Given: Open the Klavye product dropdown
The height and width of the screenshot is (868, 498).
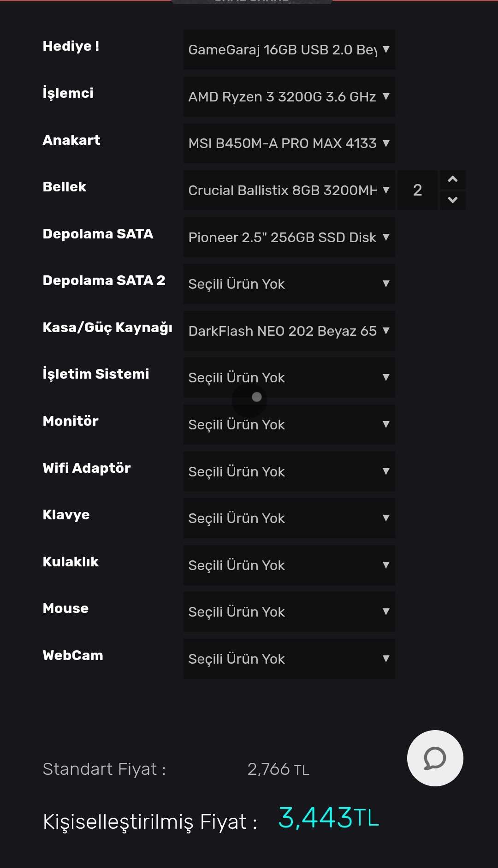Looking at the screenshot, I should point(289,518).
